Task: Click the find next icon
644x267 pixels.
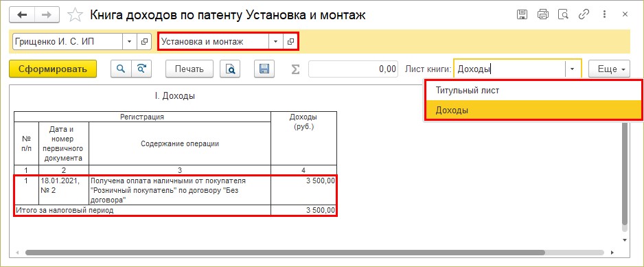Action: click(141, 69)
